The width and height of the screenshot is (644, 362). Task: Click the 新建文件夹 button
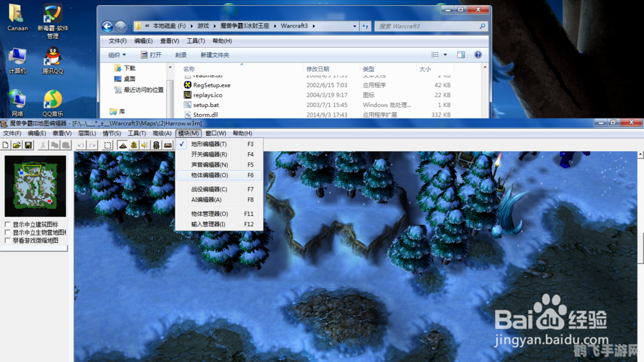coord(214,55)
